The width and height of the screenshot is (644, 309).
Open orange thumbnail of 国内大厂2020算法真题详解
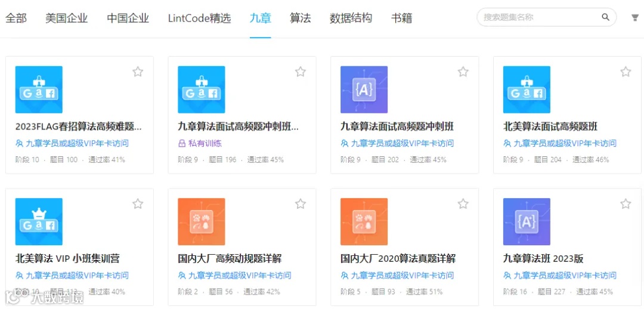[364, 221]
